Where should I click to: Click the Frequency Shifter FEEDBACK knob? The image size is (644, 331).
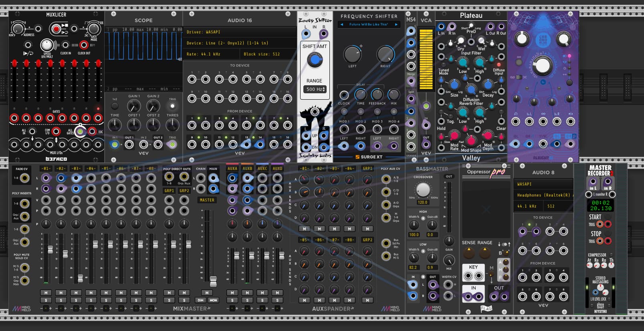[x=377, y=94]
